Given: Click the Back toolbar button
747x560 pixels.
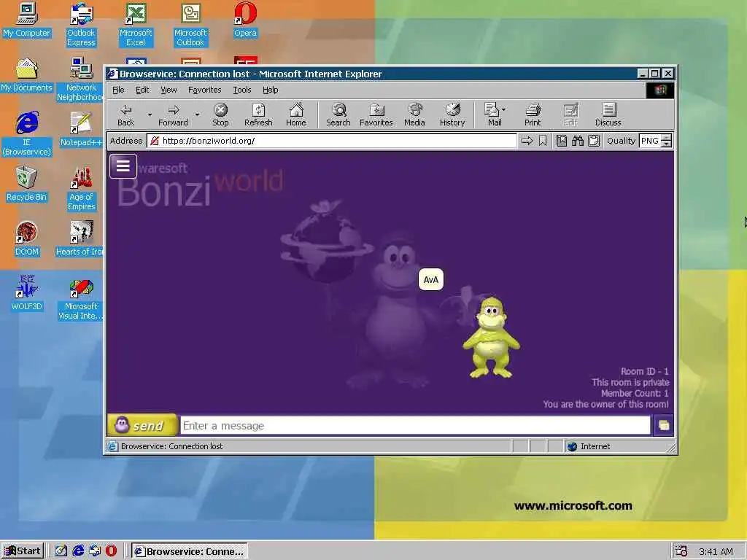Looking at the screenshot, I should 125,114.
